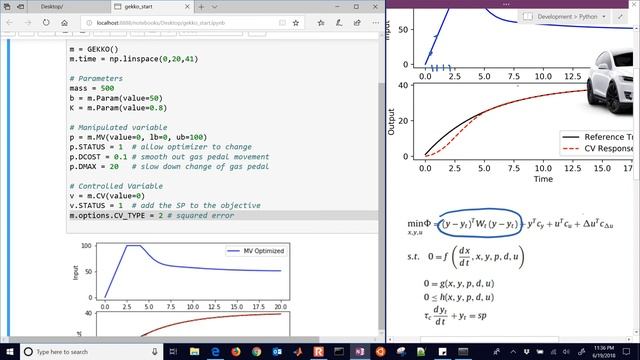Open Edge settings and more menu
This screenshot has height=360, width=640.
pyautogui.click(x=376, y=23)
